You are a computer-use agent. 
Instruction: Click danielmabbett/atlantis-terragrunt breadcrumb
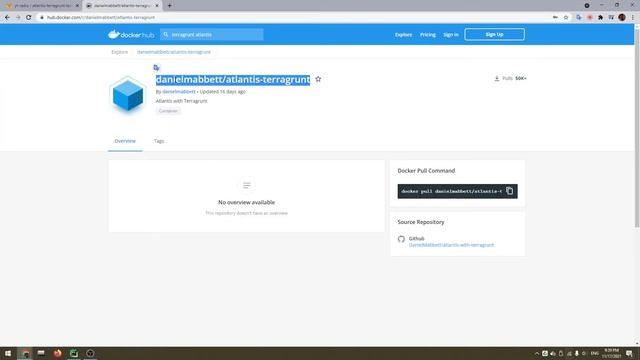(x=174, y=52)
